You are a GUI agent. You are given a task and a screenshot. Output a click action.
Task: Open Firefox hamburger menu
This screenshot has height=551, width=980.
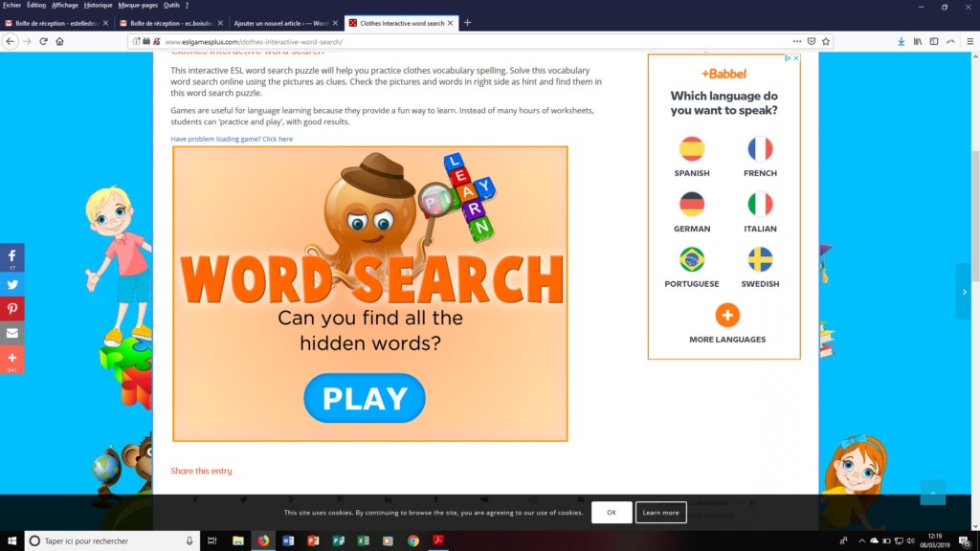pos(967,42)
